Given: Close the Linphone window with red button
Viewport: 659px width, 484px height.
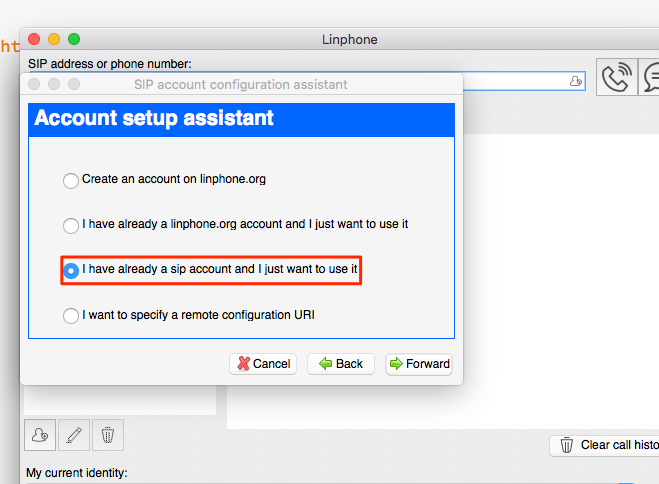Looking at the screenshot, I should [34, 39].
